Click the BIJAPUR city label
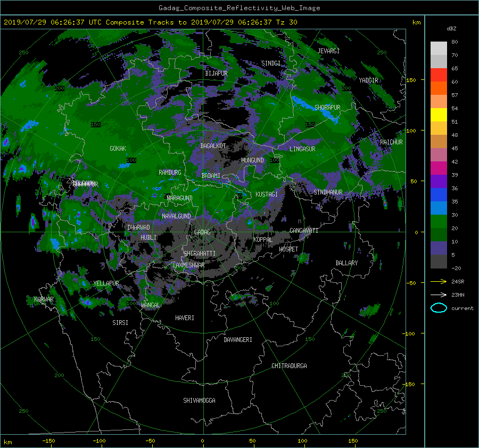Viewport: 479px width, 448px height. point(216,74)
